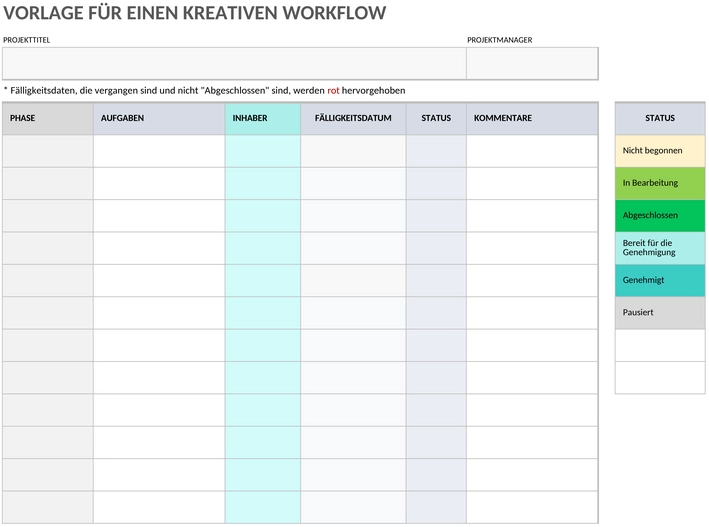Select the KOMMENTARE column header
This screenshot has width=709, height=527.
pyautogui.click(x=532, y=119)
